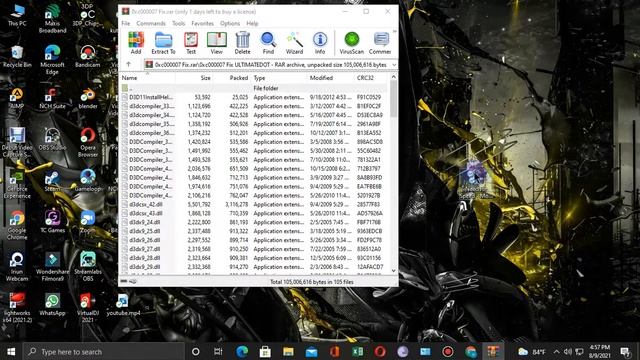This screenshot has height=360, width=640.
Task: Open the Options menu
Action: (230, 24)
